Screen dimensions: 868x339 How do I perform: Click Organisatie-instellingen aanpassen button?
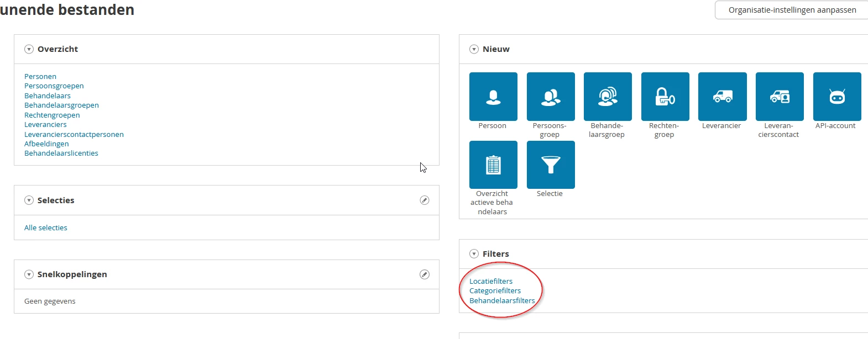click(x=792, y=10)
